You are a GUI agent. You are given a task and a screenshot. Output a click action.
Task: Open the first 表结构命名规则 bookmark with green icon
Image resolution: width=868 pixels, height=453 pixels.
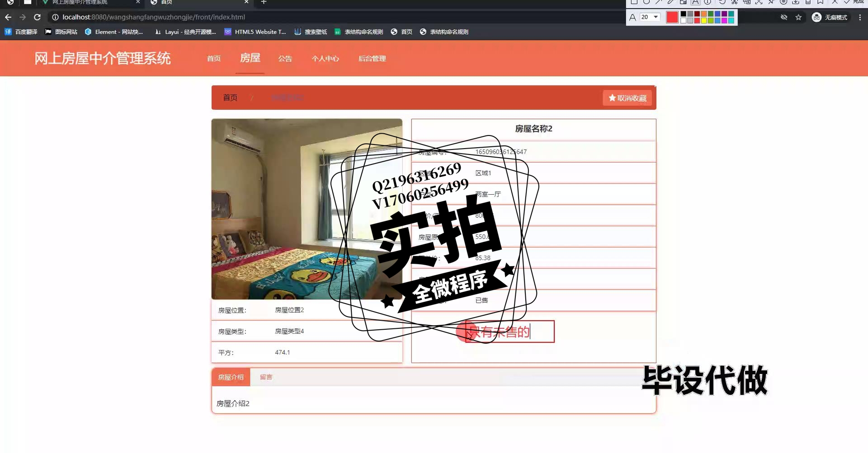359,32
